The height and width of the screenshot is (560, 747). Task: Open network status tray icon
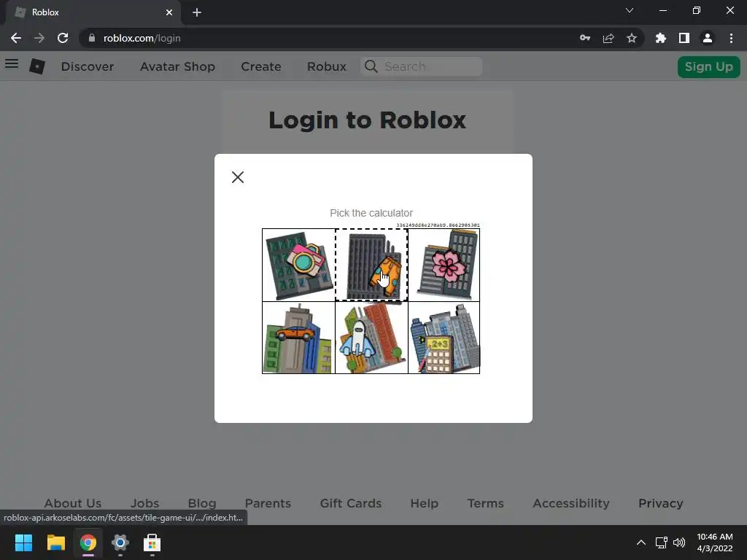click(x=661, y=542)
